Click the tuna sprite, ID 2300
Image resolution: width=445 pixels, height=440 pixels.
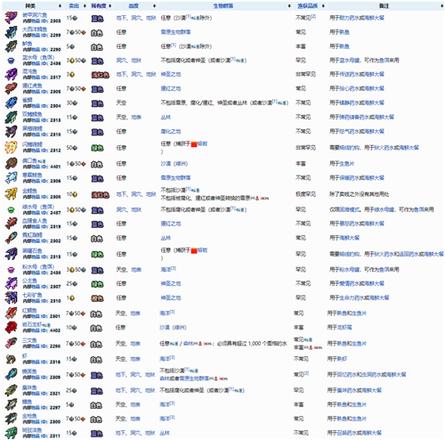[11, 419]
